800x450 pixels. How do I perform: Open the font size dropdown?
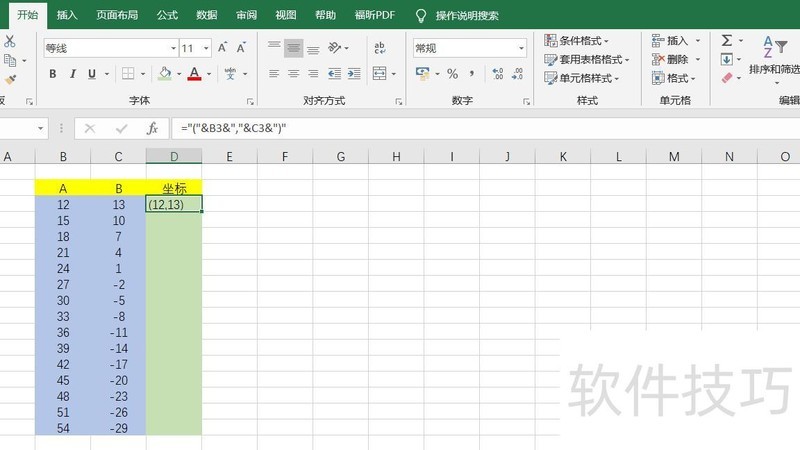point(206,48)
